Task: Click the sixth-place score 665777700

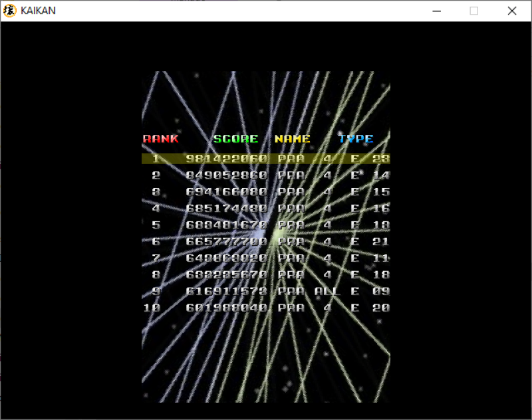Action: [226, 242]
